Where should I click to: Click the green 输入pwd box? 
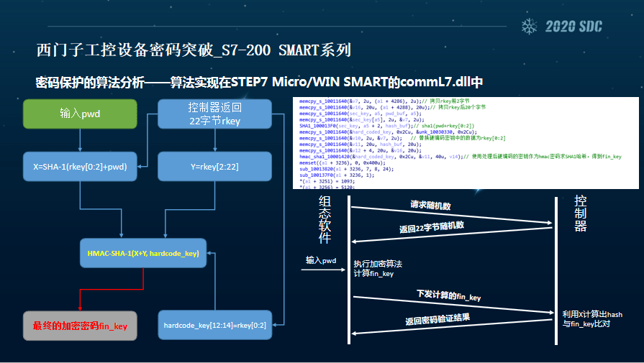(x=80, y=114)
